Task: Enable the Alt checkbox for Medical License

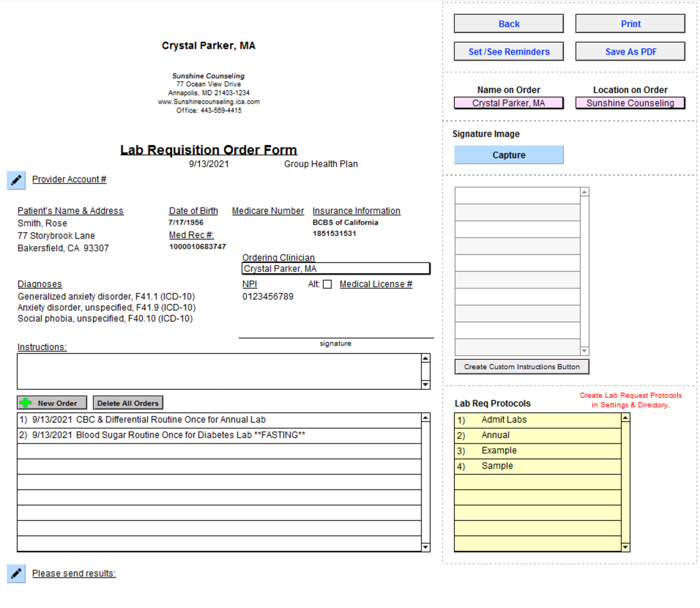Action: [327, 284]
